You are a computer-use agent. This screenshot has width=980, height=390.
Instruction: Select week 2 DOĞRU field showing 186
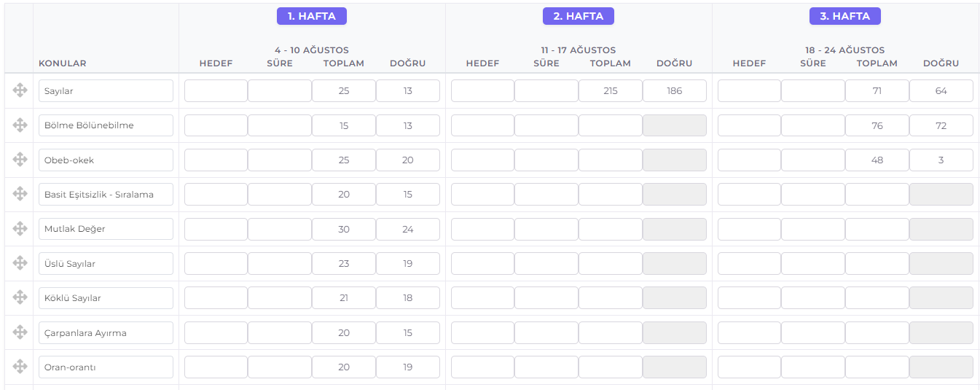point(674,91)
